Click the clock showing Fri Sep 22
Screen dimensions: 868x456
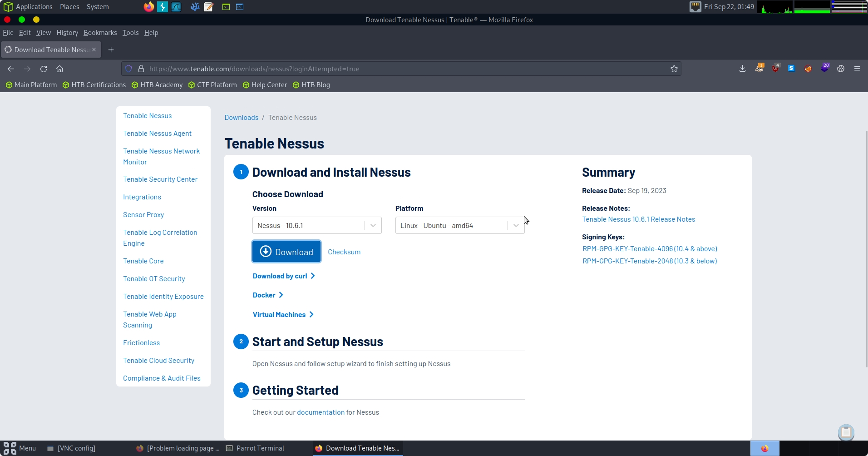click(x=729, y=7)
